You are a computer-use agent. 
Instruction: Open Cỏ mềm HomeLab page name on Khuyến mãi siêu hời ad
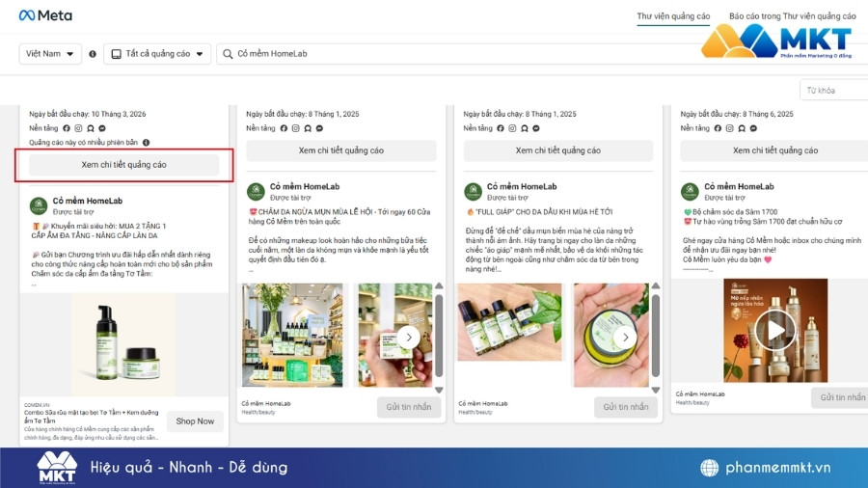[88, 201]
